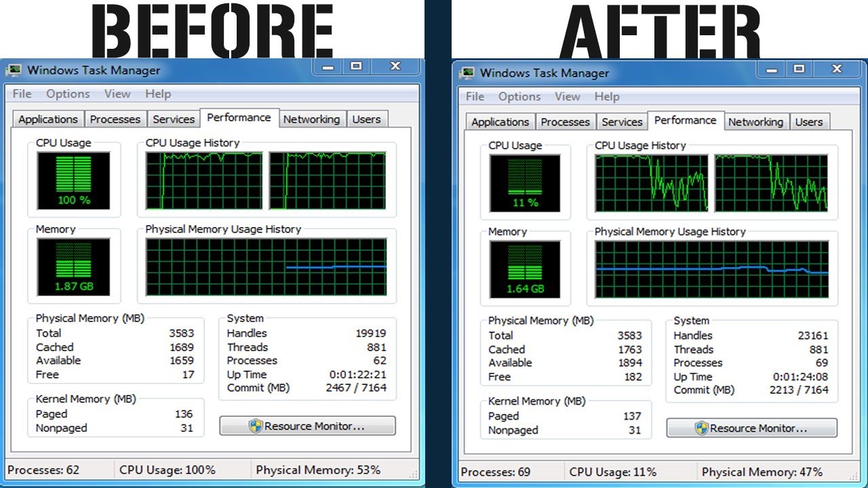Click the Task Manager title icon in BEFORE window
Viewport: 868px width, 488px height.
(x=14, y=70)
